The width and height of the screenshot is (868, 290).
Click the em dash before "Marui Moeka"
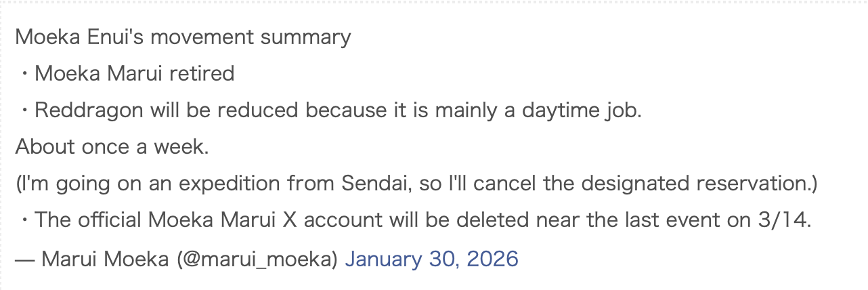pos(24,258)
